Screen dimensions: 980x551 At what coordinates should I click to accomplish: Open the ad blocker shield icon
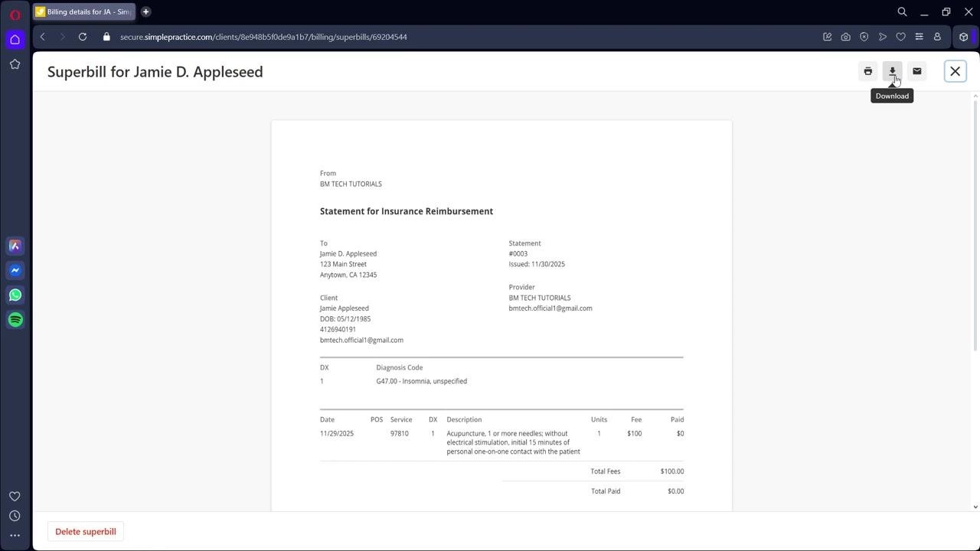864,37
